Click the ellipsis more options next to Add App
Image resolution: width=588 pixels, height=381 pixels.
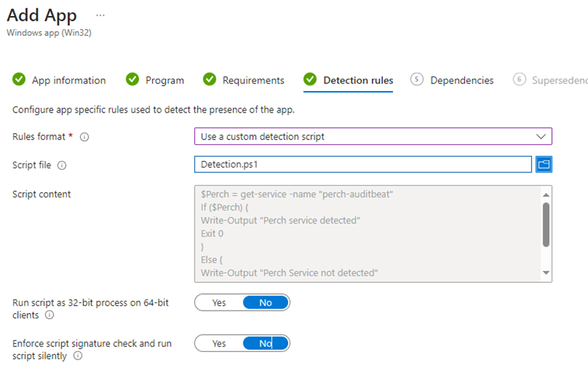point(101,15)
